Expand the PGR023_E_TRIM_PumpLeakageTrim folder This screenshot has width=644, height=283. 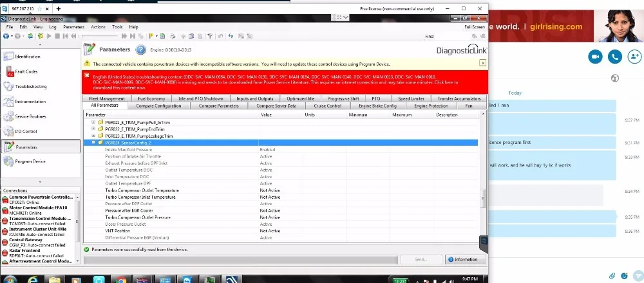click(x=93, y=135)
